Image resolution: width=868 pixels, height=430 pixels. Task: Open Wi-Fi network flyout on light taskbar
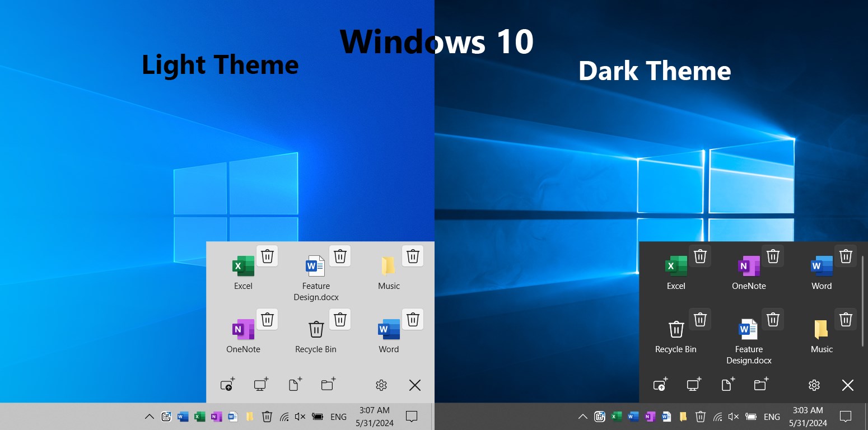pyautogui.click(x=284, y=417)
